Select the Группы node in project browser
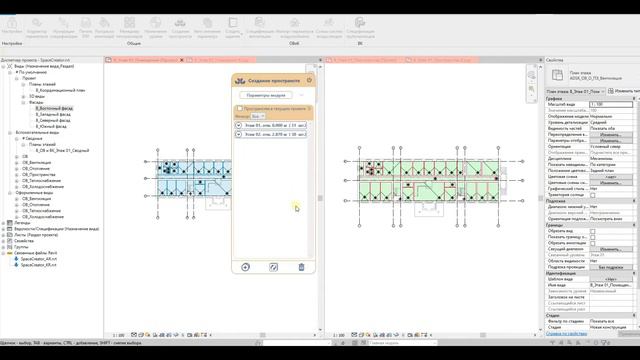This screenshot has height=360, width=640. pos(21,247)
